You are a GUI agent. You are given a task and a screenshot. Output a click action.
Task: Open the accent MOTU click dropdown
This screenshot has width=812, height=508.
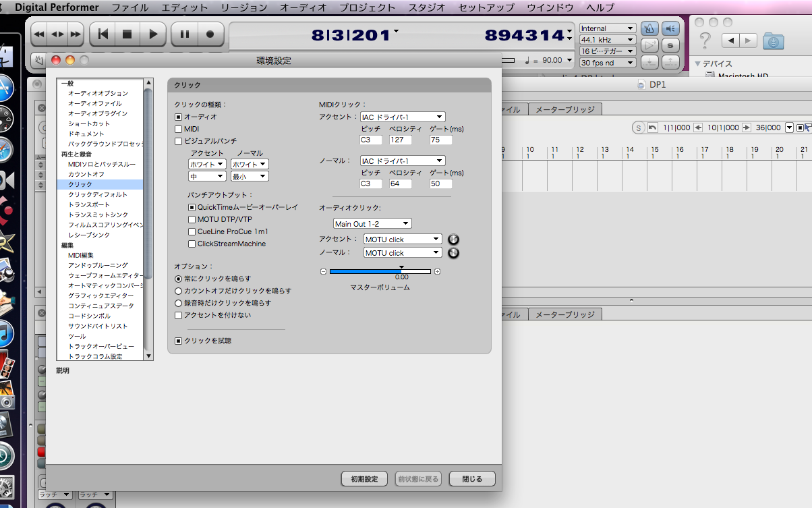(x=403, y=239)
